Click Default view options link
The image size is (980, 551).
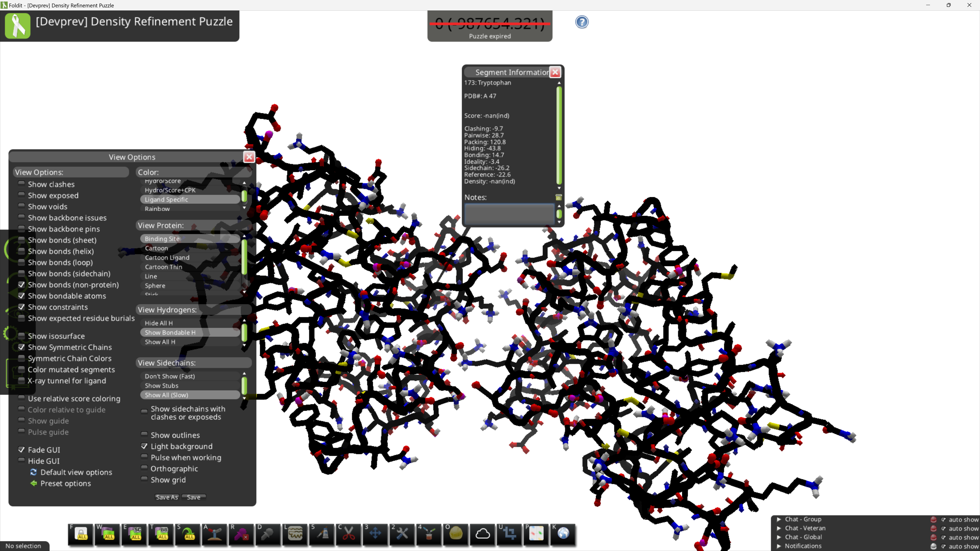(x=76, y=472)
